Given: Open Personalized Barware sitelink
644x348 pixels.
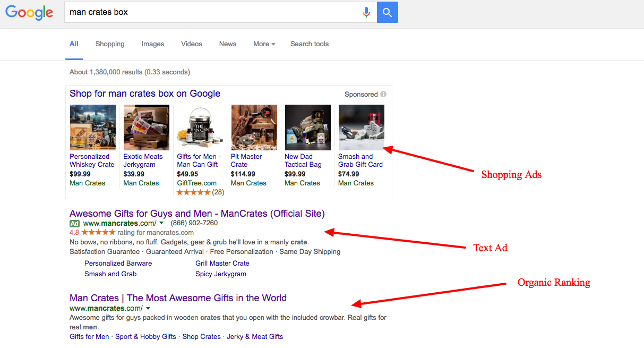Looking at the screenshot, I should pos(118,264).
